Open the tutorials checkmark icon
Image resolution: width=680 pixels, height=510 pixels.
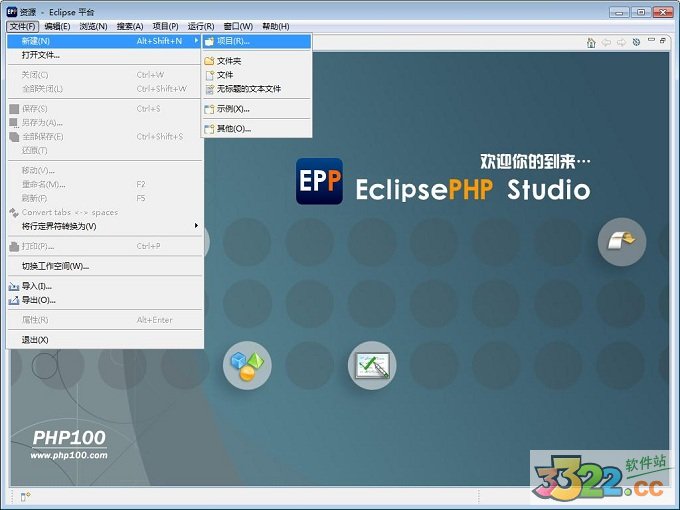pyautogui.click(x=372, y=365)
